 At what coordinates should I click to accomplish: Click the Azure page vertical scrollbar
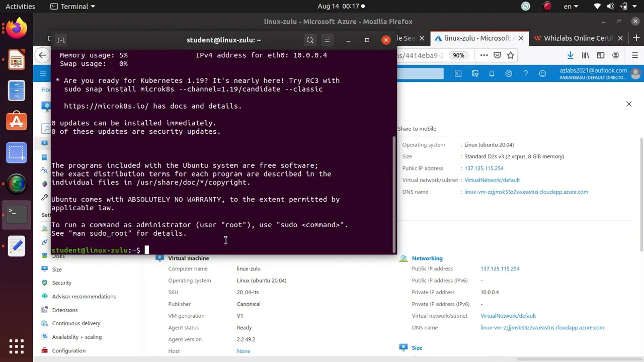pyautogui.click(x=641, y=194)
